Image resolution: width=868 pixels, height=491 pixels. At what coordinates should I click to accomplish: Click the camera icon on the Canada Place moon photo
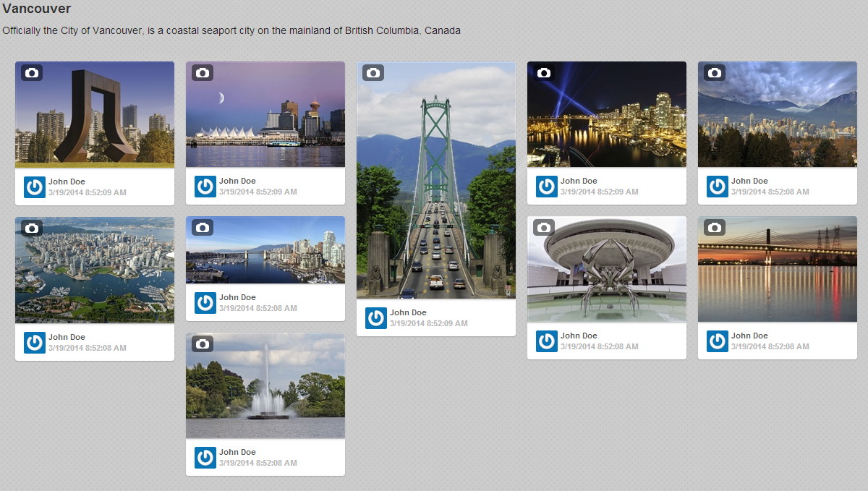point(203,72)
